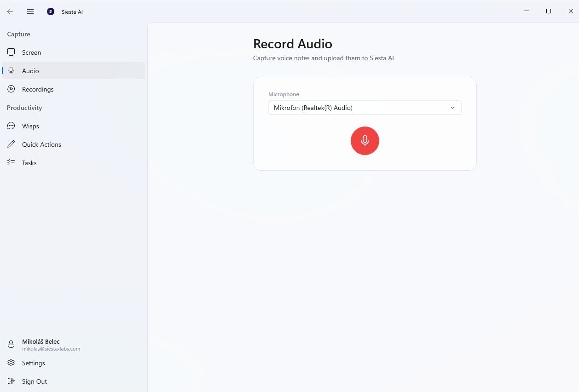Expand the microphone list chevron
This screenshot has height=392, width=579.
(x=452, y=108)
